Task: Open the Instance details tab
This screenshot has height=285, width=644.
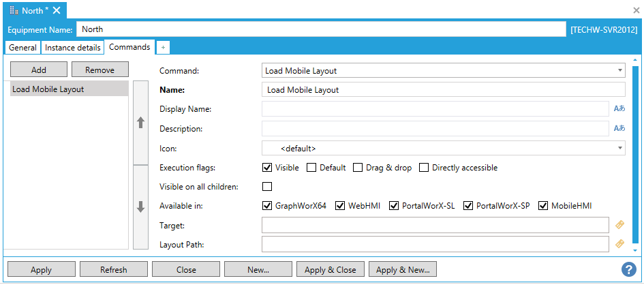Action: click(73, 48)
